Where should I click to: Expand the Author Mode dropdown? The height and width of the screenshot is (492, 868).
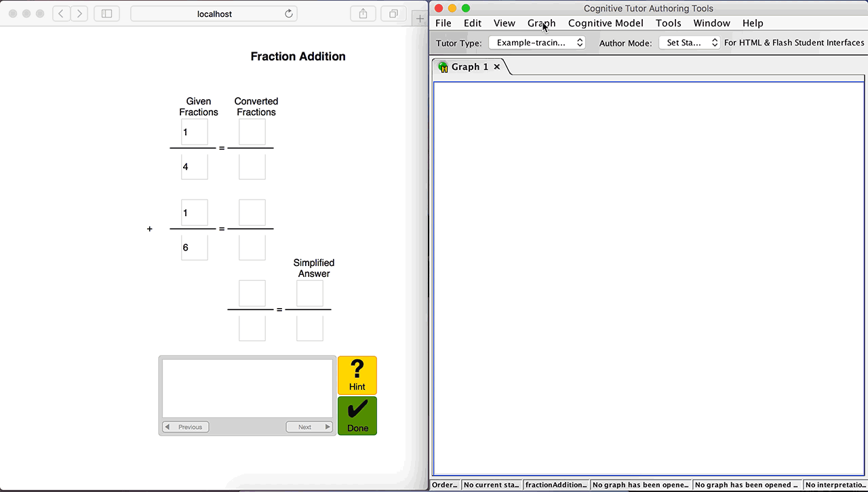[x=689, y=43]
